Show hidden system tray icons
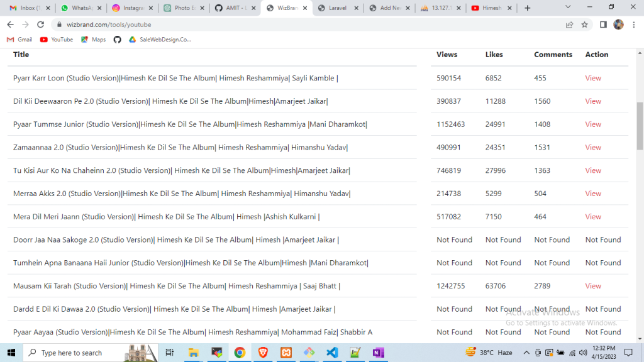 [x=526, y=353]
